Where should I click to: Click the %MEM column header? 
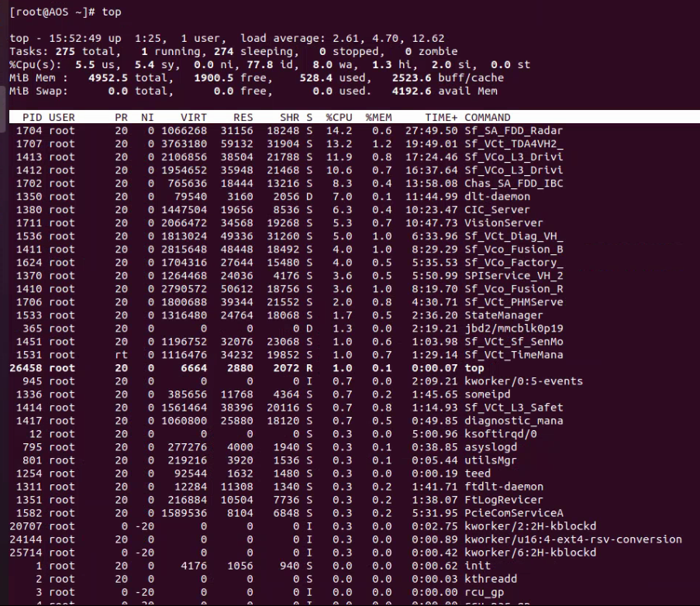click(380, 117)
